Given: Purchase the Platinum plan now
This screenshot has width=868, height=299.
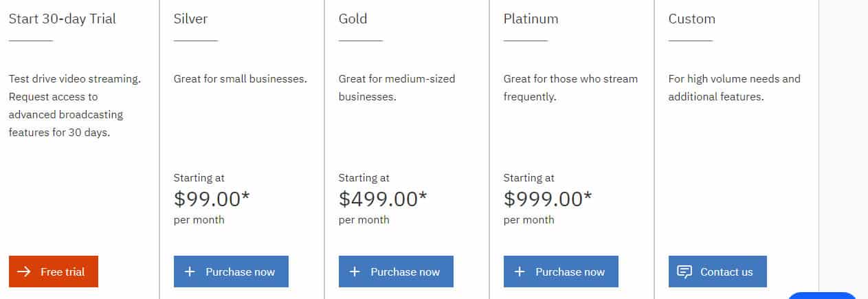Looking at the screenshot, I should (x=561, y=272).
